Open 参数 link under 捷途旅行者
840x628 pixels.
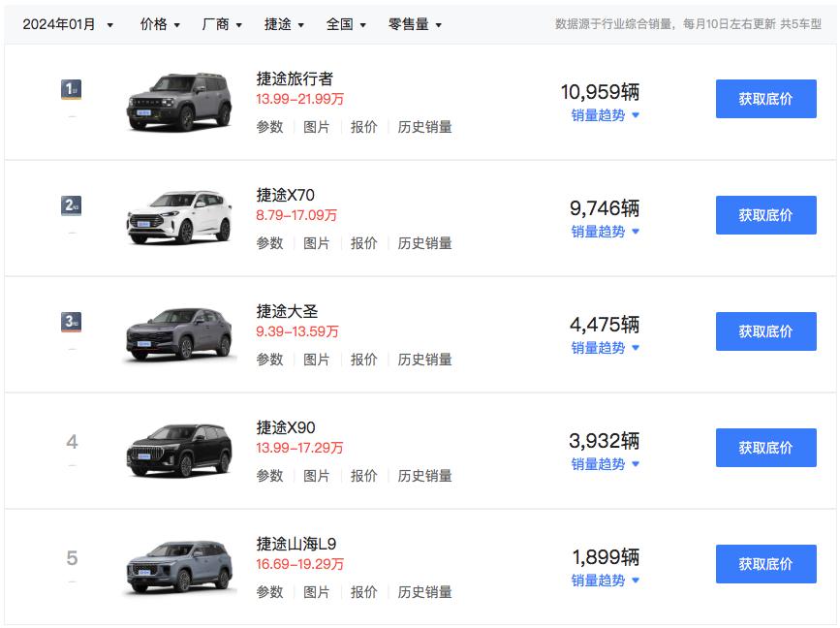pos(269,127)
